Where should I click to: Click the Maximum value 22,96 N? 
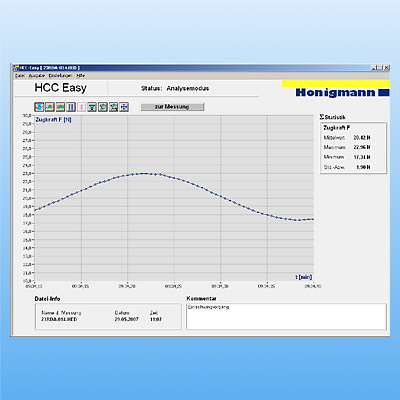click(x=362, y=147)
